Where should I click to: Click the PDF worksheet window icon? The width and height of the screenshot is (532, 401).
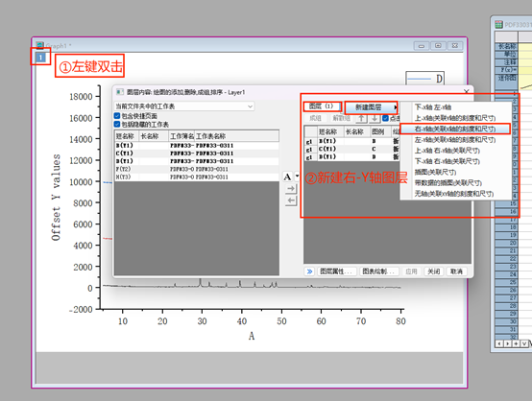(x=498, y=24)
